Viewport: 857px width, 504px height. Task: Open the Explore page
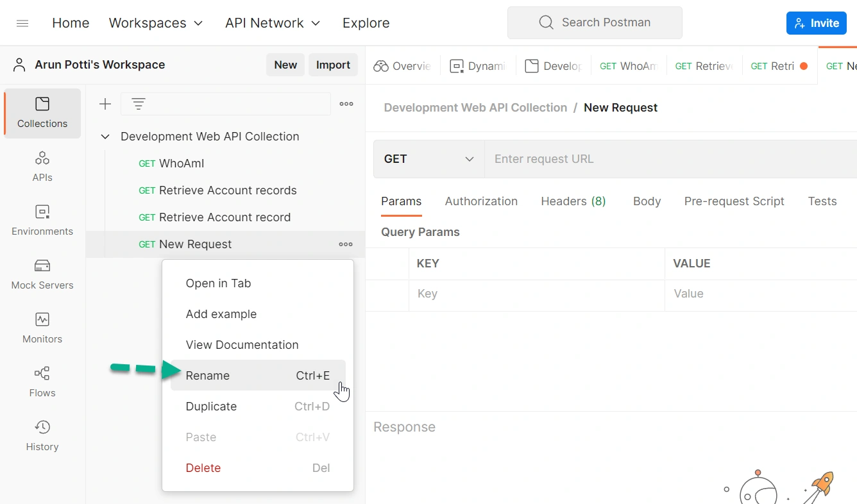tap(366, 23)
